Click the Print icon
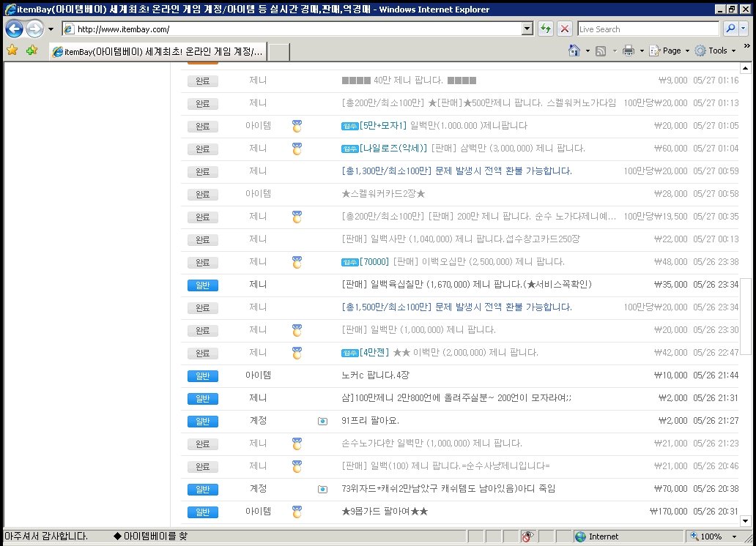756x546 pixels. click(629, 50)
